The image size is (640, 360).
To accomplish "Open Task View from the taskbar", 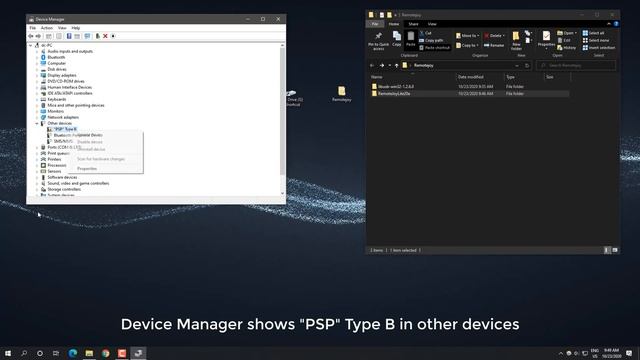I will point(56,353).
